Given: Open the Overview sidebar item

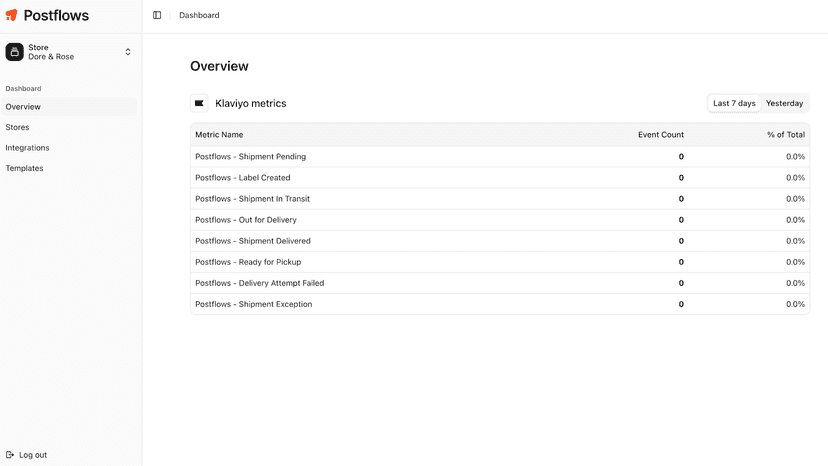Looking at the screenshot, I should pyautogui.click(x=69, y=107).
